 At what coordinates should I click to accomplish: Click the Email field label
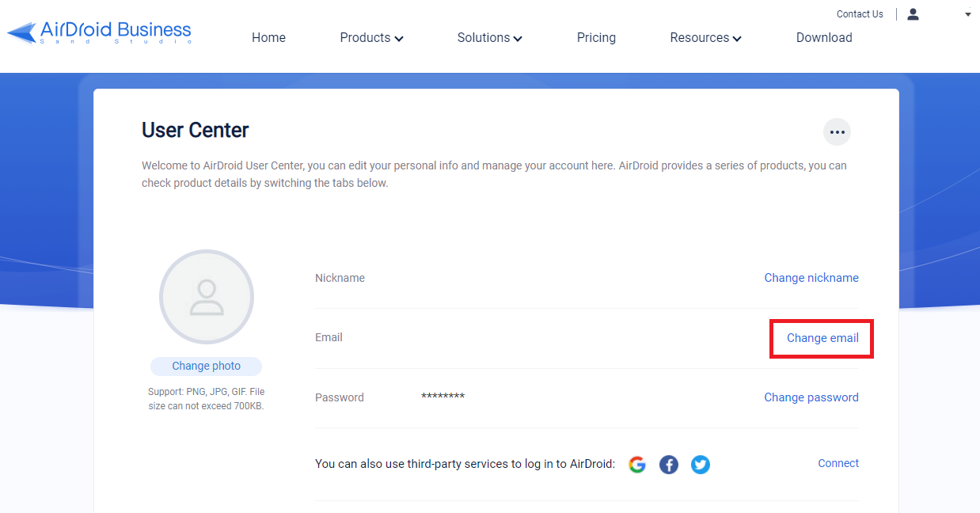click(329, 337)
